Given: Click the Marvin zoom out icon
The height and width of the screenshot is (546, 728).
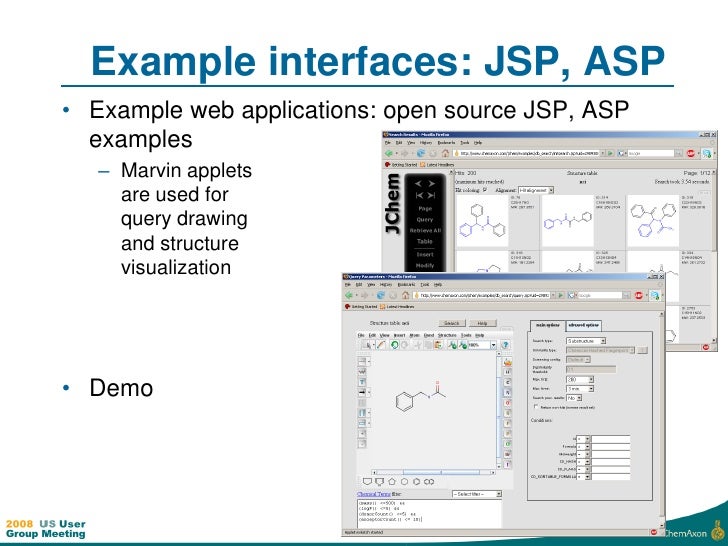Looking at the screenshot, I should (462, 345).
